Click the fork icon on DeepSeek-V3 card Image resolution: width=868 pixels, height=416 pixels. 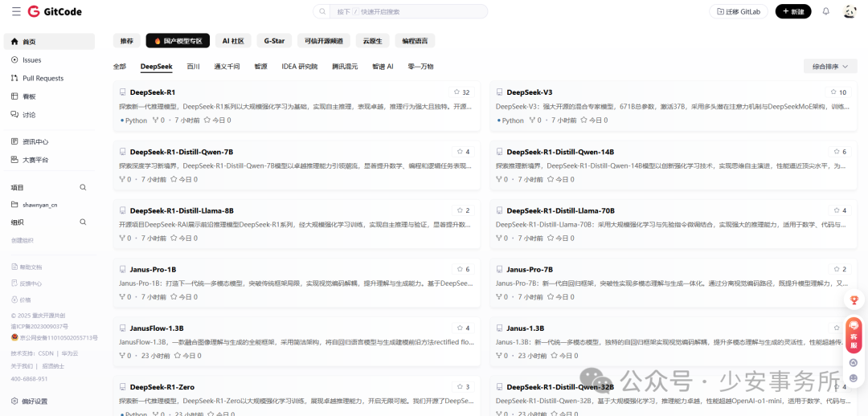point(533,120)
